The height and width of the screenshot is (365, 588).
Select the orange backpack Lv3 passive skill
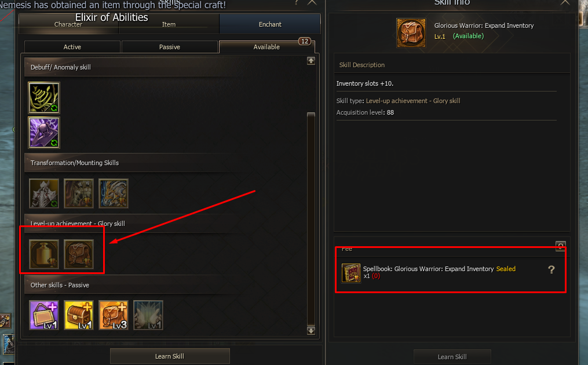[113, 315]
